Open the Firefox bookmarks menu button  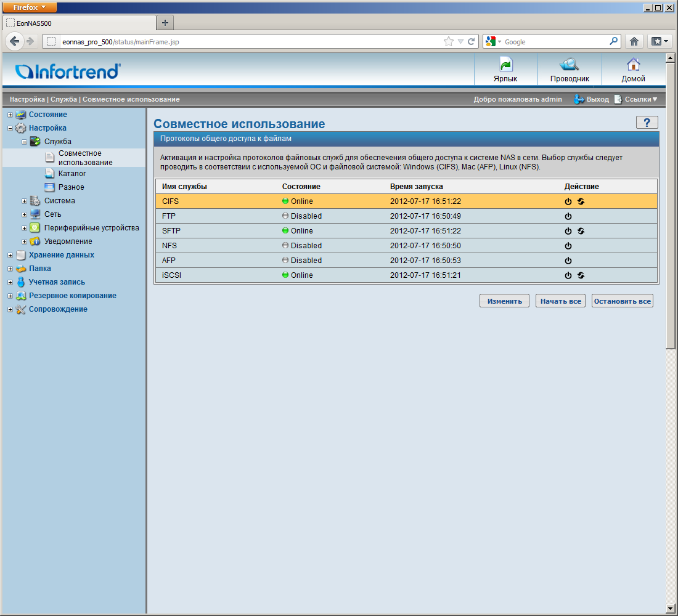pos(660,41)
